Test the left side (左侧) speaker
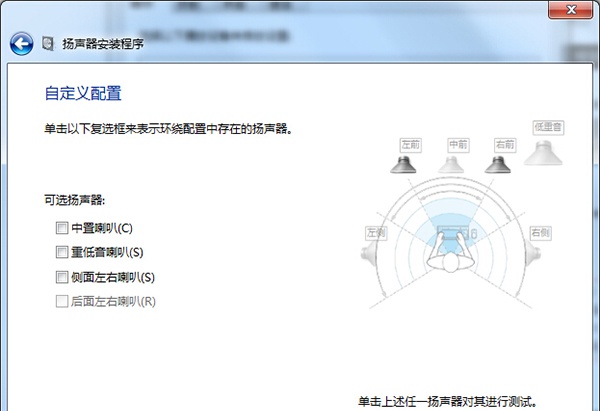This screenshot has height=411, width=600. tap(369, 253)
